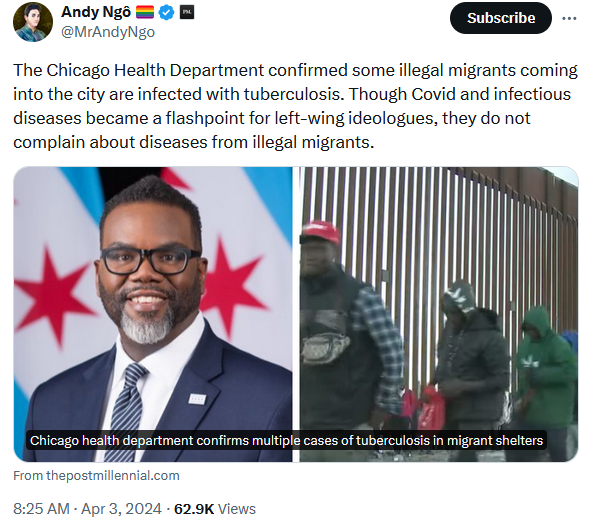The image size is (590, 531).
Task: Open the thepostmillennial.com source link
Action: pos(96,475)
